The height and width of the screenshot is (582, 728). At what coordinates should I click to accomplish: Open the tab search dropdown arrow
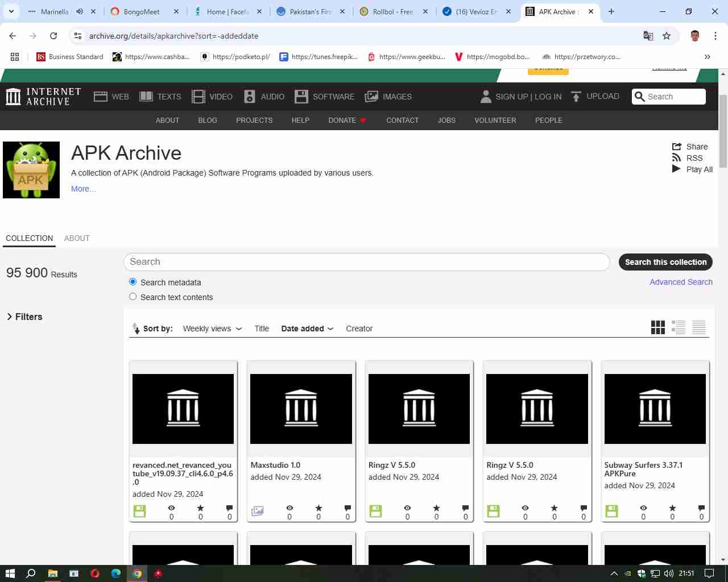tap(11, 11)
